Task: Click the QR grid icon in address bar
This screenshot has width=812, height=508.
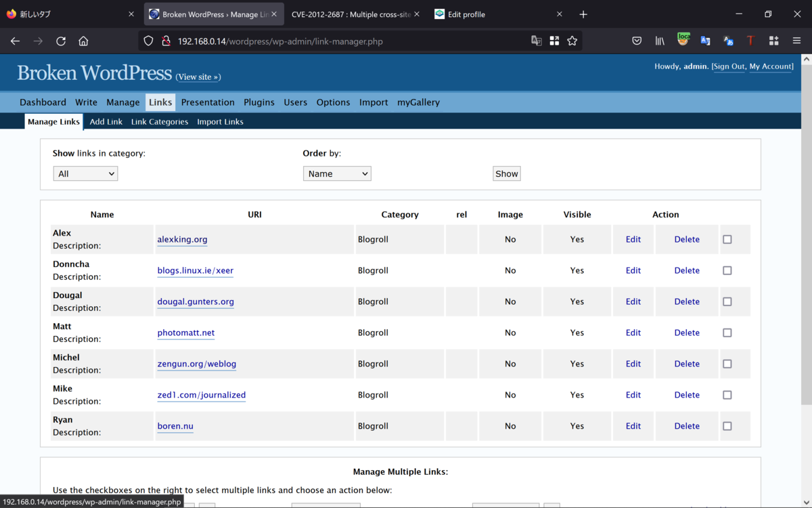Action: pos(554,41)
